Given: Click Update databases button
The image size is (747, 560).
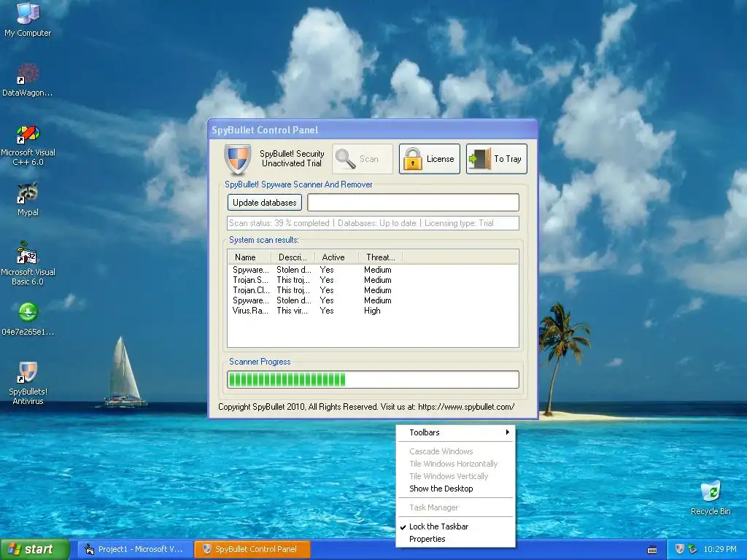Looking at the screenshot, I should [264, 203].
